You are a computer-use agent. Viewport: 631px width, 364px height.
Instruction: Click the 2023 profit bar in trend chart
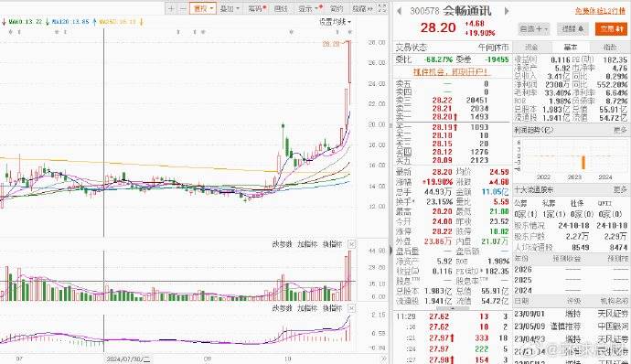click(x=583, y=162)
